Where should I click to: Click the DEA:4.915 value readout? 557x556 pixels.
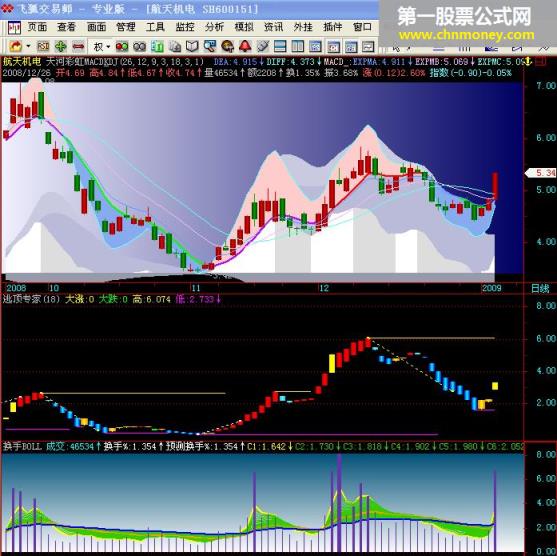pyautogui.click(x=235, y=62)
